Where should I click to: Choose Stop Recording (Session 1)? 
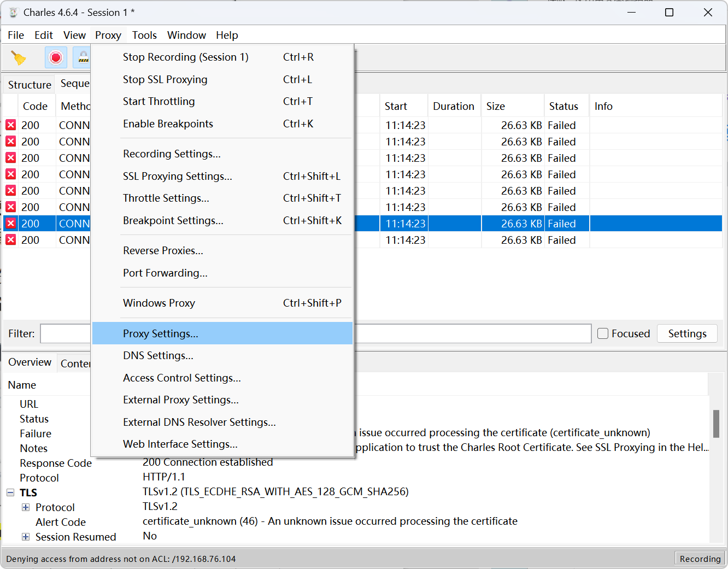[x=222, y=57]
